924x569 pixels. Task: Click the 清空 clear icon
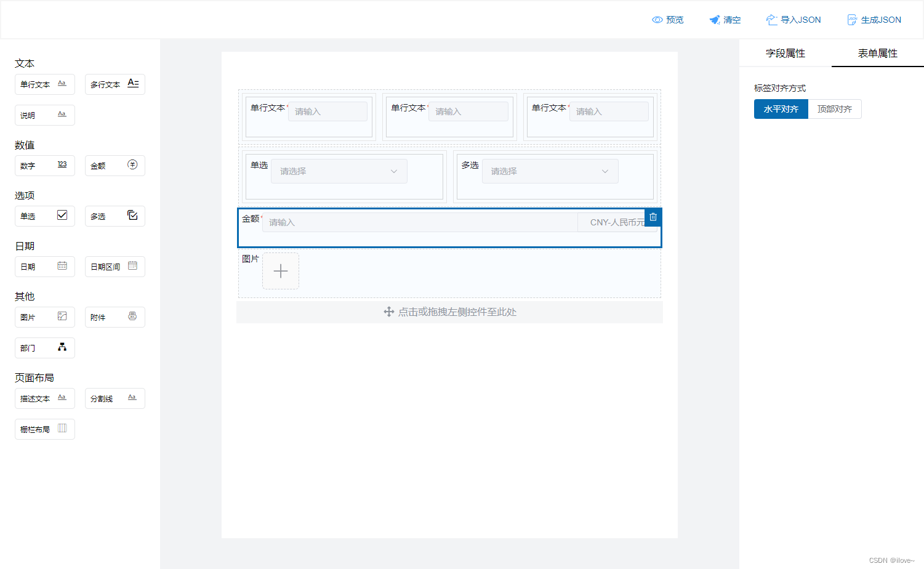click(715, 20)
